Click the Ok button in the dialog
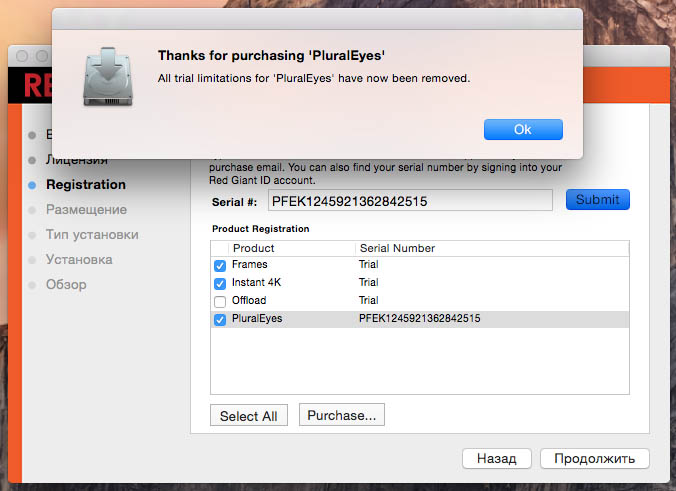The image size is (676, 491). (x=523, y=129)
